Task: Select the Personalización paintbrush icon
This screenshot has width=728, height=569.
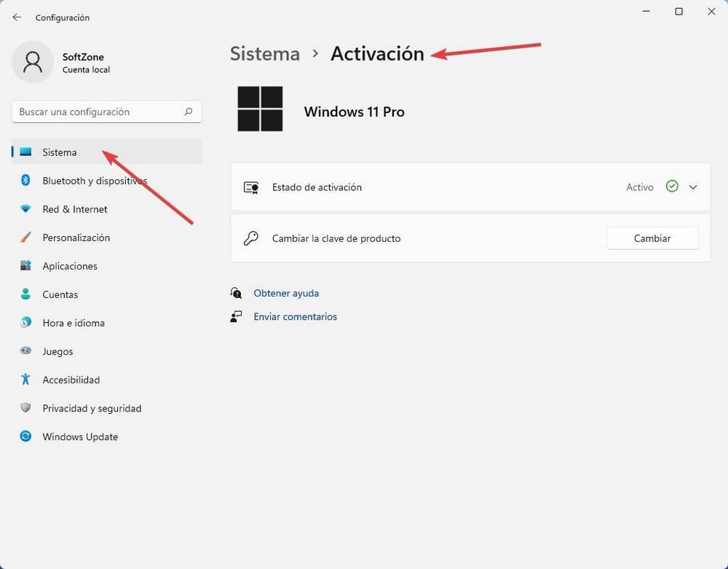Action: coord(25,238)
